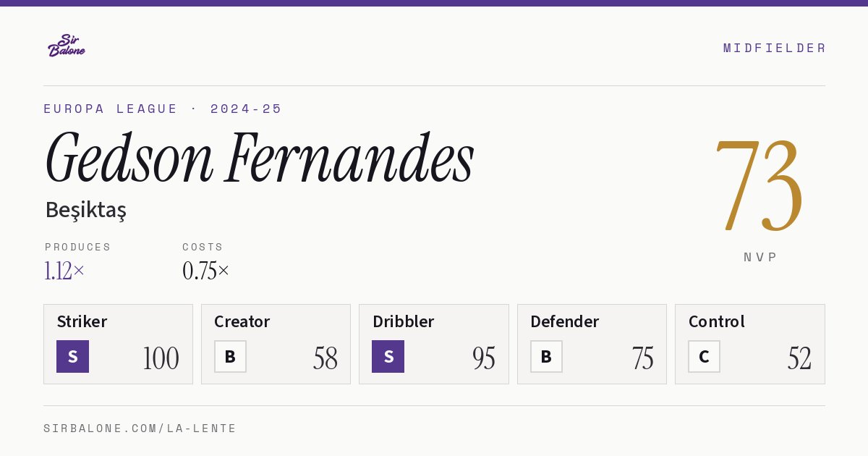
Task: Click the Dribbler attribute title
Action: 403,321
